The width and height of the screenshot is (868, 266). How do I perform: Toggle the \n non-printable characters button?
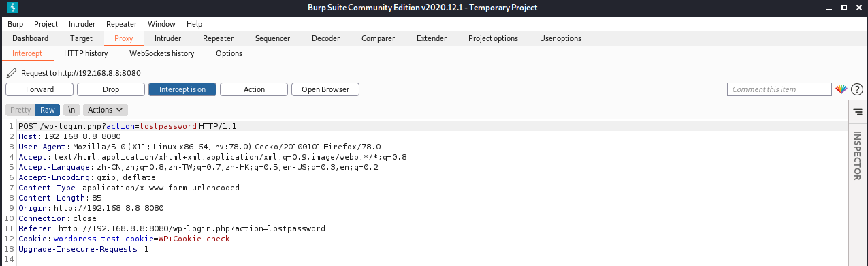pos(71,110)
